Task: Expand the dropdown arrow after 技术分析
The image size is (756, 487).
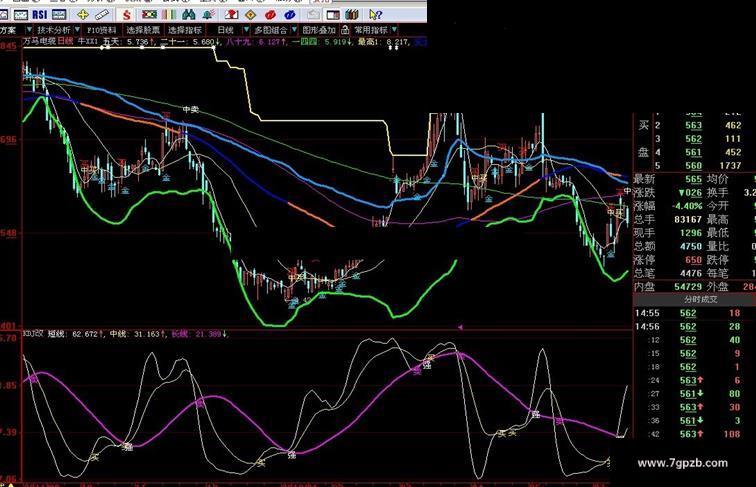Action: click(x=77, y=30)
